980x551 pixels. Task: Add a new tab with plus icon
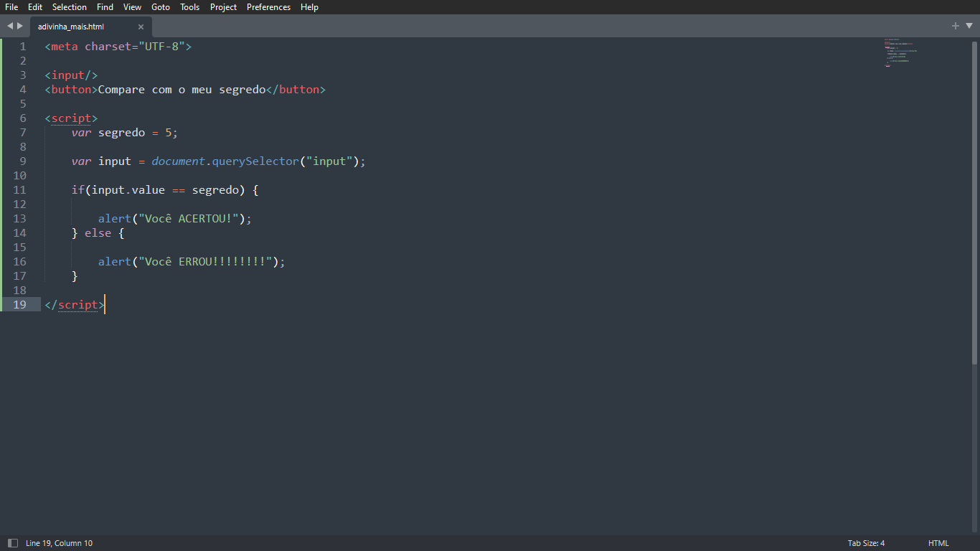coord(956,26)
